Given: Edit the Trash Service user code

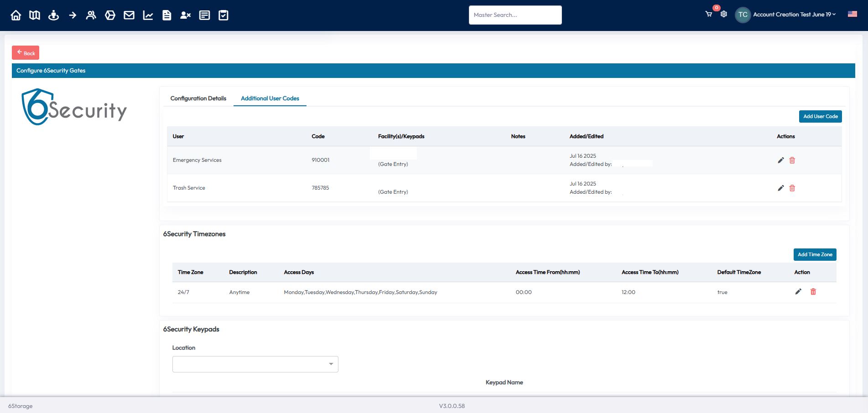Looking at the screenshot, I should pyautogui.click(x=781, y=188).
